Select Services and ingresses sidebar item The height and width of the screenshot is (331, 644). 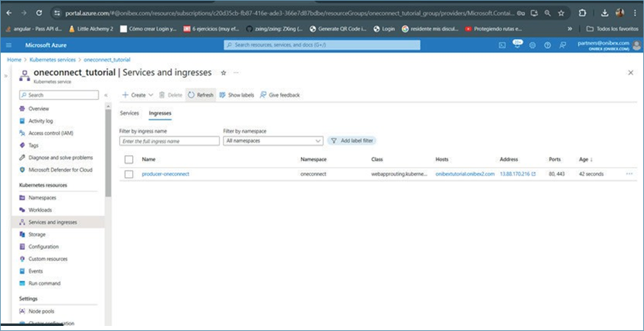58,222
